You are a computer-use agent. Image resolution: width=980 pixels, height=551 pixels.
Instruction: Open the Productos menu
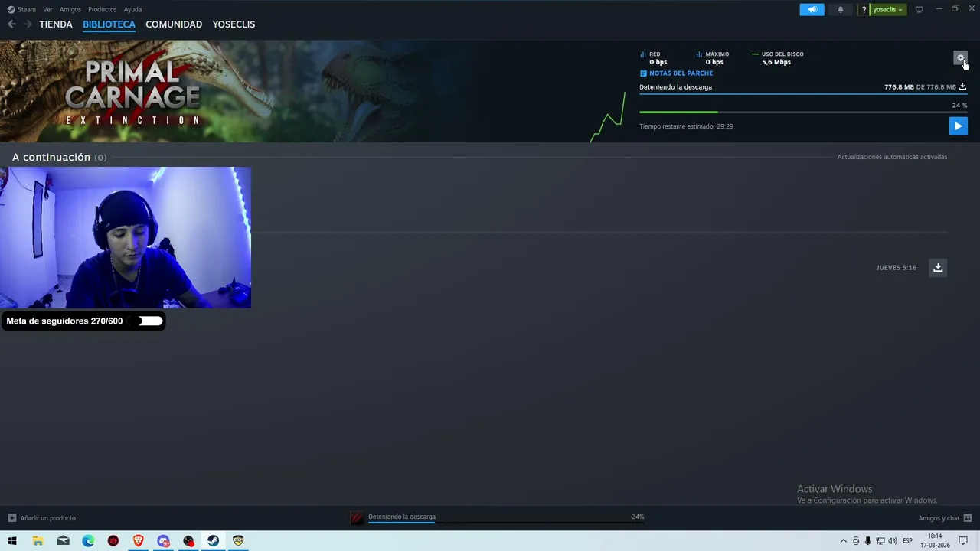pyautogui.click(x=102, y=9)
